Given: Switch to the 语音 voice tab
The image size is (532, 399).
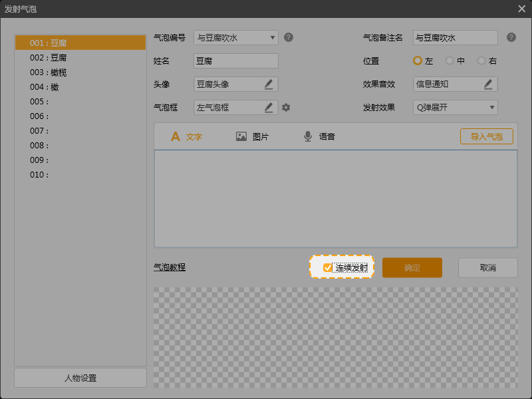Looking at the screenshot, I should click(x=319, y=136).
